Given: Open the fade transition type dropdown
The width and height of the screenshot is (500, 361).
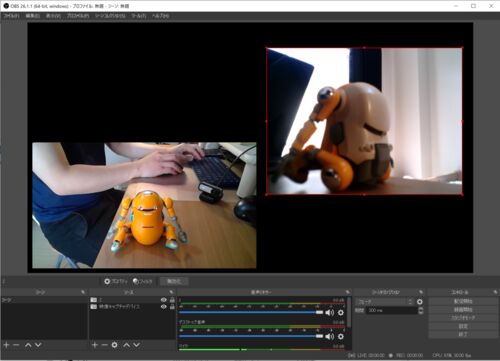Looking at the screenshot, I should pyautogui.click(x=385, y=302).
